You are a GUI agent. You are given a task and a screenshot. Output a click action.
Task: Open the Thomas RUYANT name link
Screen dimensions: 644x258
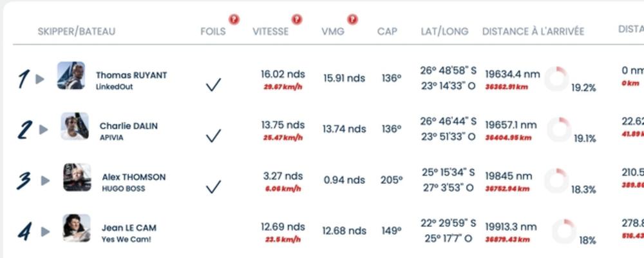pyautogui.click(x=131, y=75)
